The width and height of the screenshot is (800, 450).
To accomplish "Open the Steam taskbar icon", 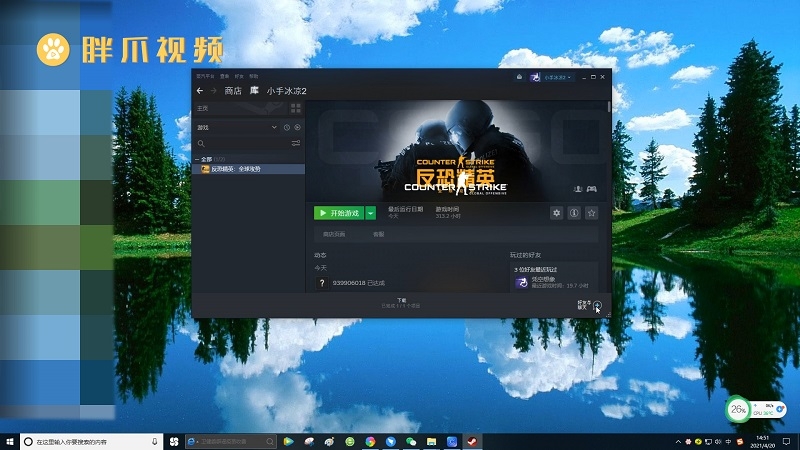I will [x=472, y=441].
